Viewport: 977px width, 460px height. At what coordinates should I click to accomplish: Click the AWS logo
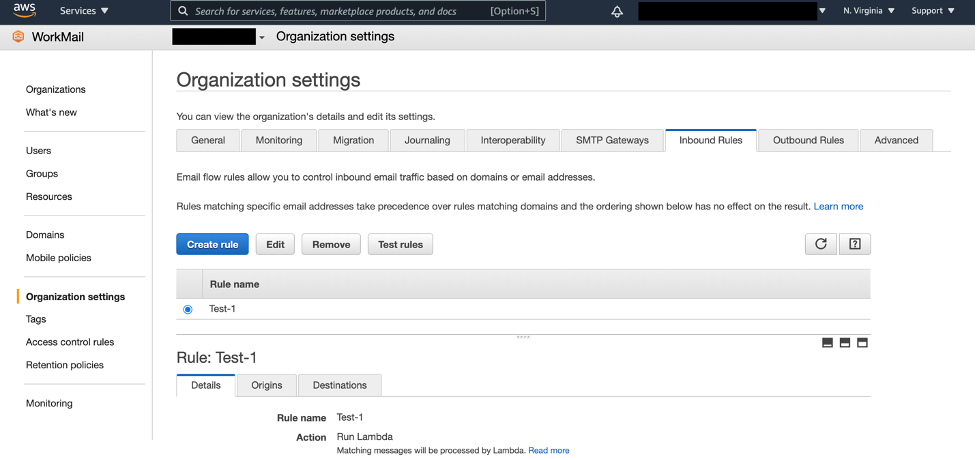(x=24, y=11)
